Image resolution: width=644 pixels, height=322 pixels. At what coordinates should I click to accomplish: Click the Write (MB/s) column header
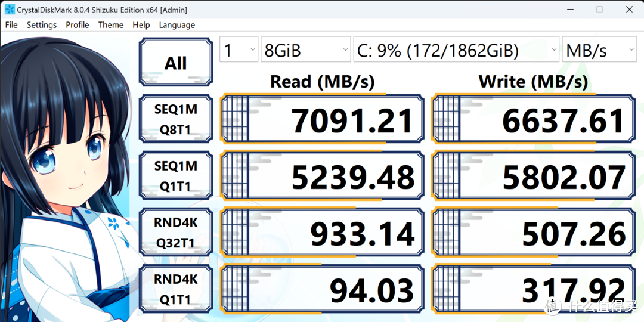[x=533, y=82]
